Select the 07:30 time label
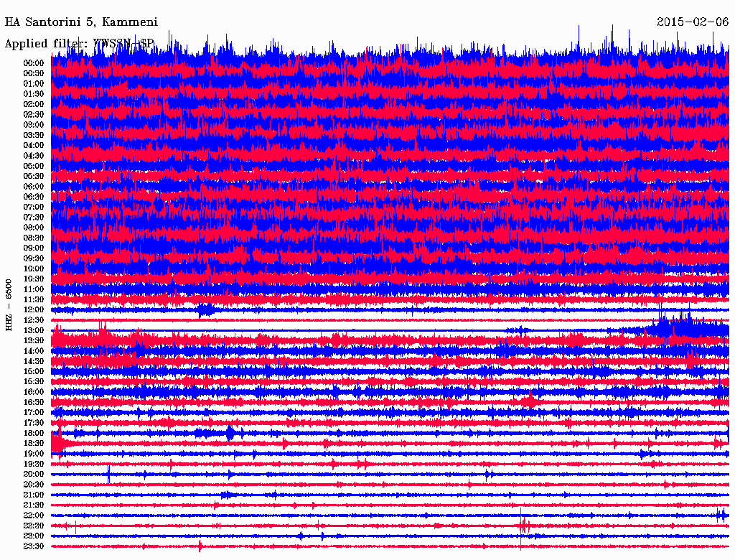 [x=34, y=218]
